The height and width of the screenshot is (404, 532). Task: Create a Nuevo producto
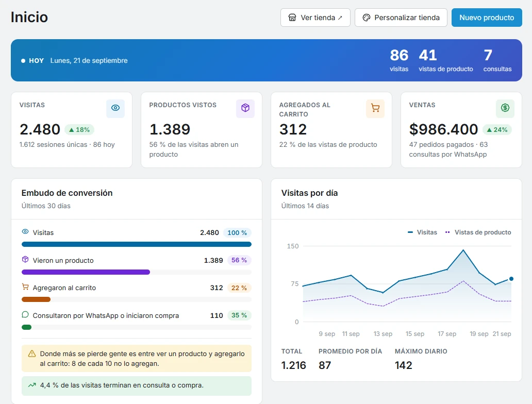[487, 18]
